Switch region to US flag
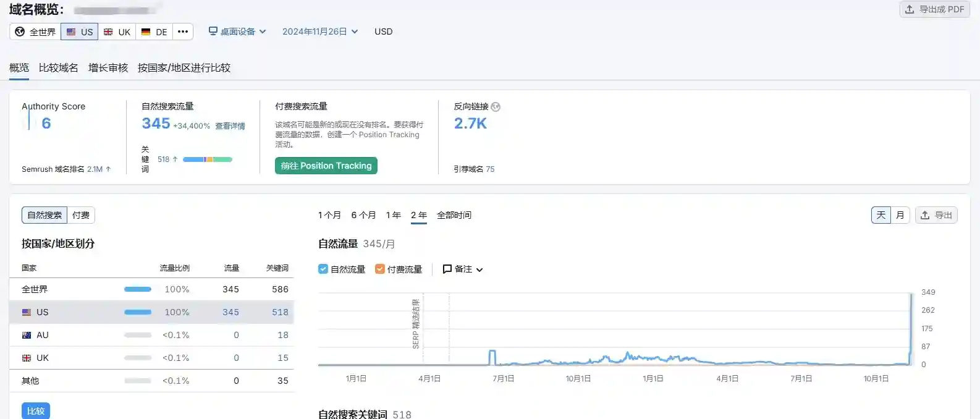Screen dimensions: 980x419 click(x=80, y=32)
